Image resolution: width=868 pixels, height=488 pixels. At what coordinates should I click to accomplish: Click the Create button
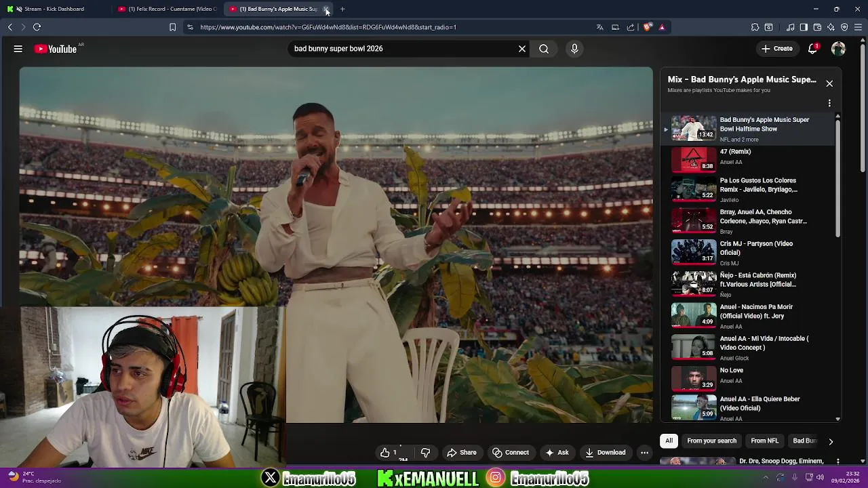coord(776,49)
